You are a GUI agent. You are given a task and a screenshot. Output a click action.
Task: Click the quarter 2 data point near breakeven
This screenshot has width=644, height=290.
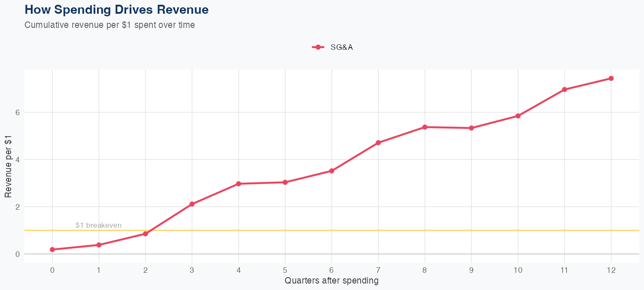[146, 234]
